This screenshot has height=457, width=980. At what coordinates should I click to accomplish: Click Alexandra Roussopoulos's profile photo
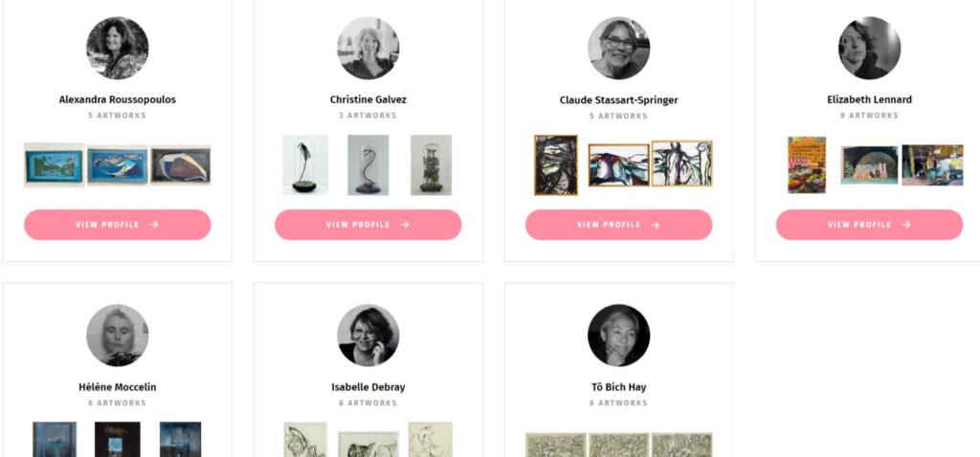pyautogui.click(x=118, y=48)
